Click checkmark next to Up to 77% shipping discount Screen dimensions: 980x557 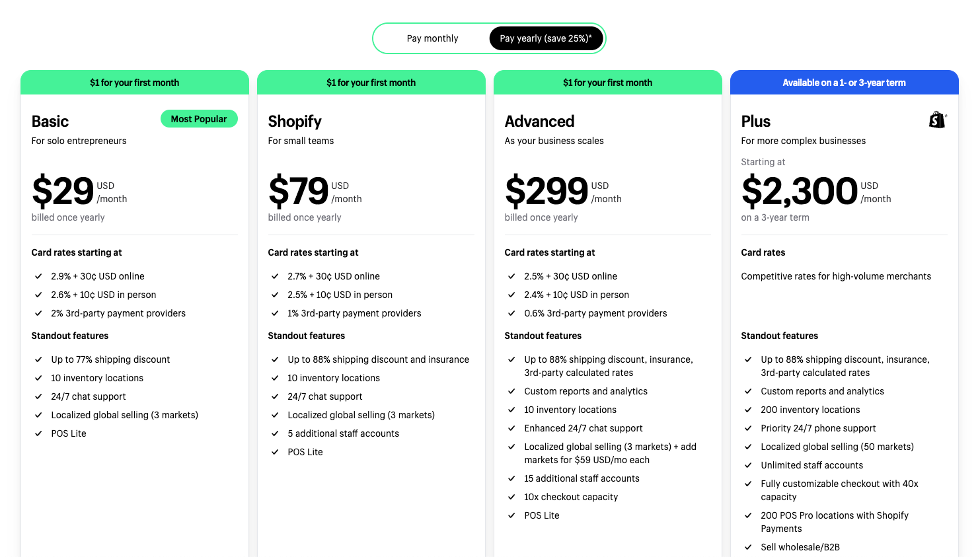38,359
